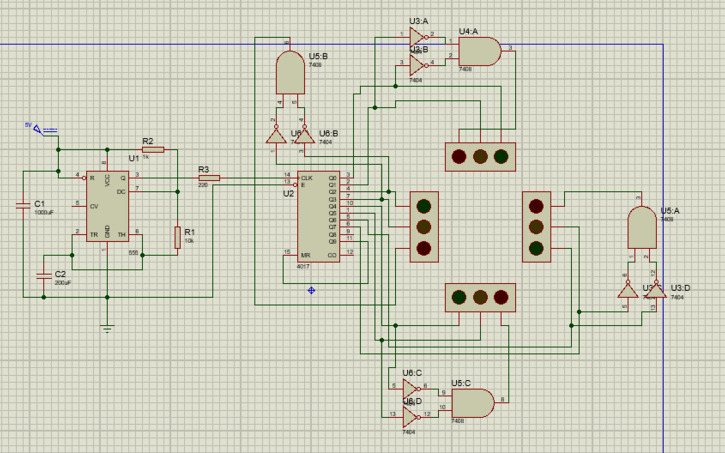Click the U3:D reference label

point(680,288)
